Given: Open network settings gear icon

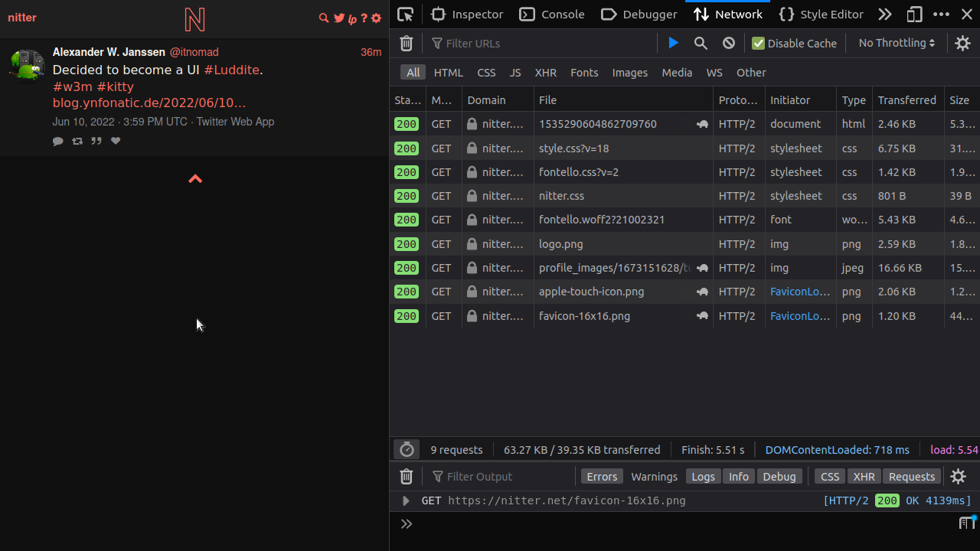Looking at the screenshot, I should [x=963, y=44].
